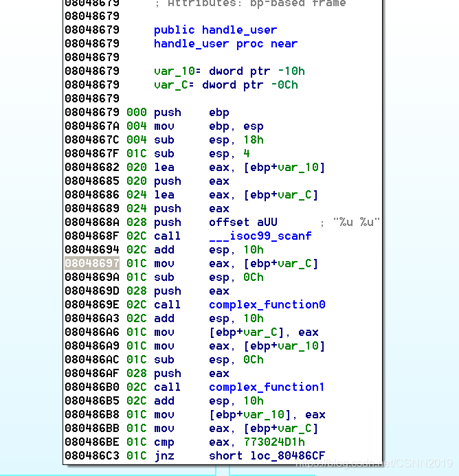Image resolution: width=459 pixels, height=476 pixels.
Task: Click 'lea eax, [ebp+var_C]' at 08048686
Action: pyautogui.click(x=236, y=194)
